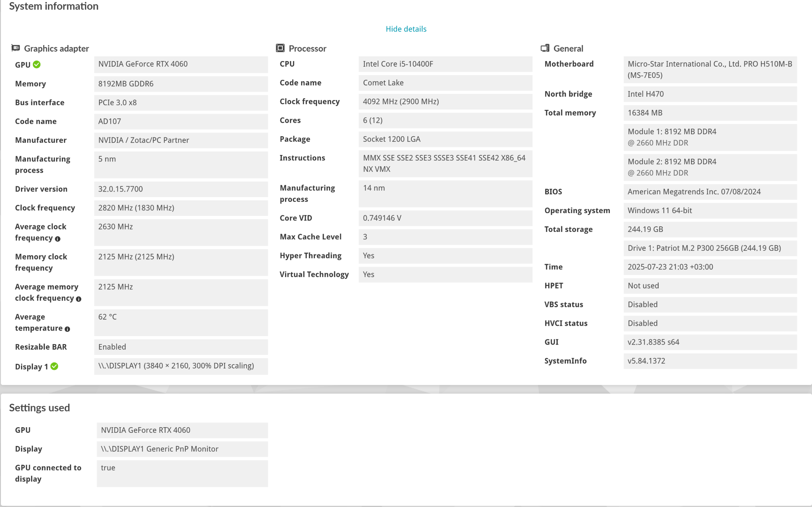Viewport: 812px width, 507px height.
Task: Select the MMX SSE instructions value
Action: click(x=446, y=164)
